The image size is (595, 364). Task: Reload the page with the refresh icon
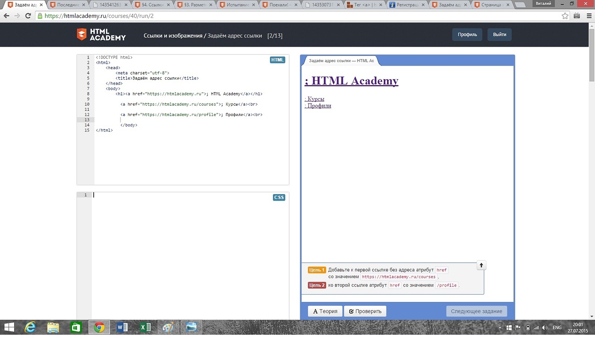click(x=28, y=16)
